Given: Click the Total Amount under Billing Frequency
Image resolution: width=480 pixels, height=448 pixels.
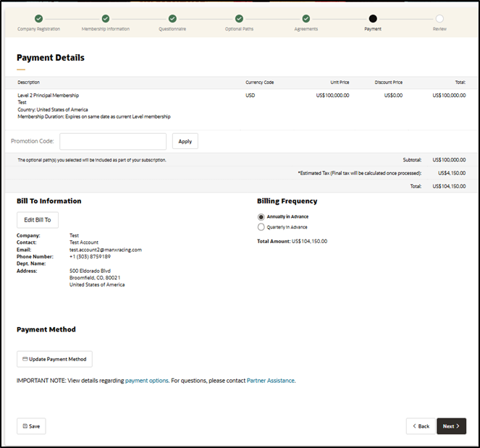Looking at the screenshot, I should coord(292,242).
